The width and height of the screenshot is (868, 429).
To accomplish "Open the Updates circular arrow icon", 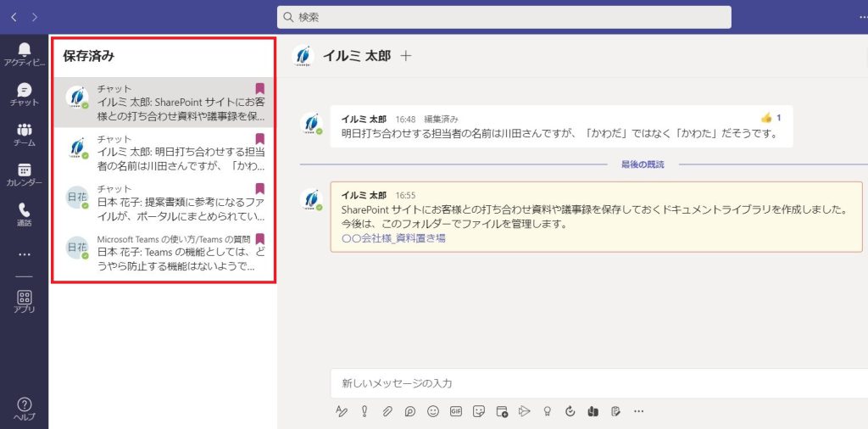I will 570,411.
